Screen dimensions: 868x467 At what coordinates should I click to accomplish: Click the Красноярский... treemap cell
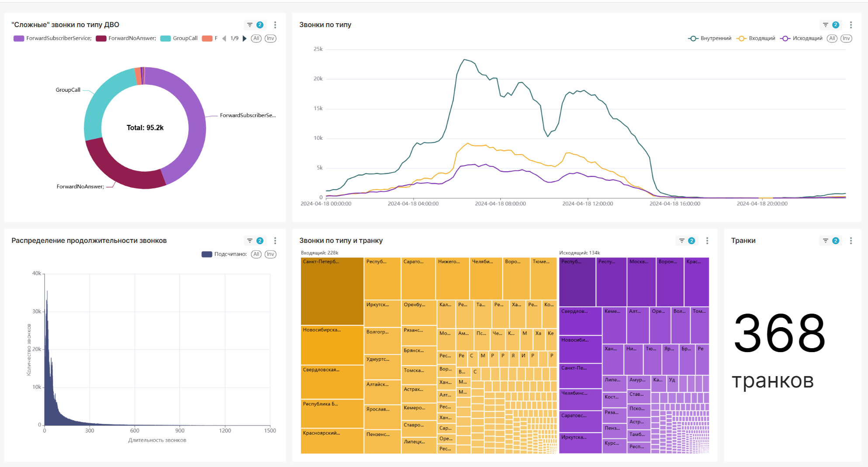coord(332,441)
